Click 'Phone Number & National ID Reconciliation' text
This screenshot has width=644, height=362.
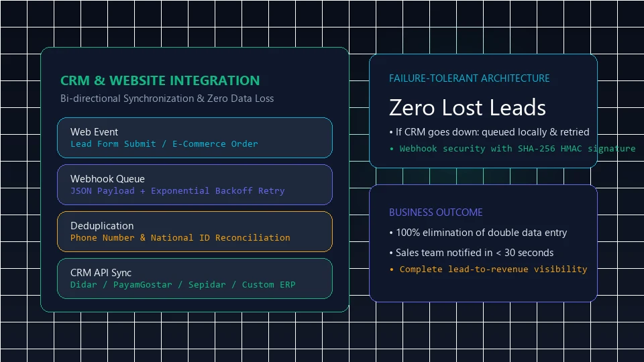coord(180,237)
